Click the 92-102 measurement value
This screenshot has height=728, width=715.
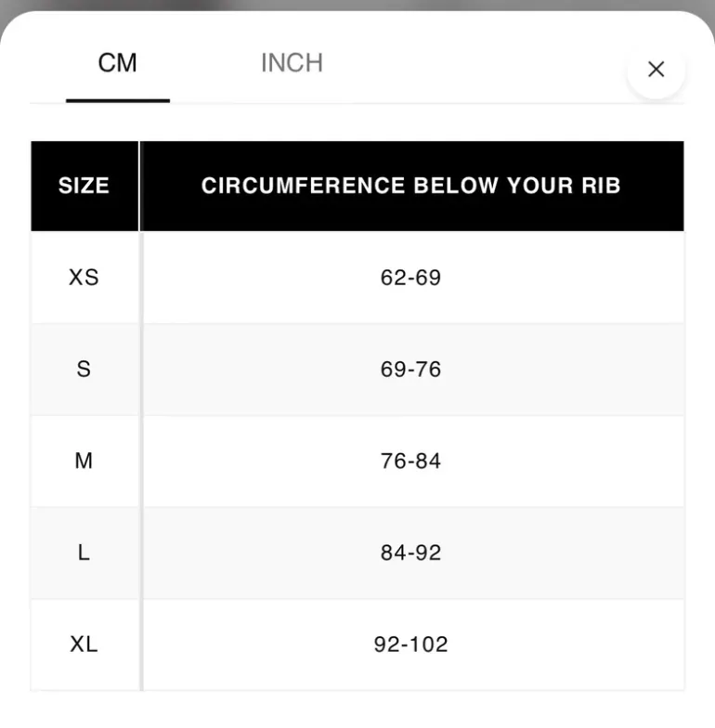410,644
